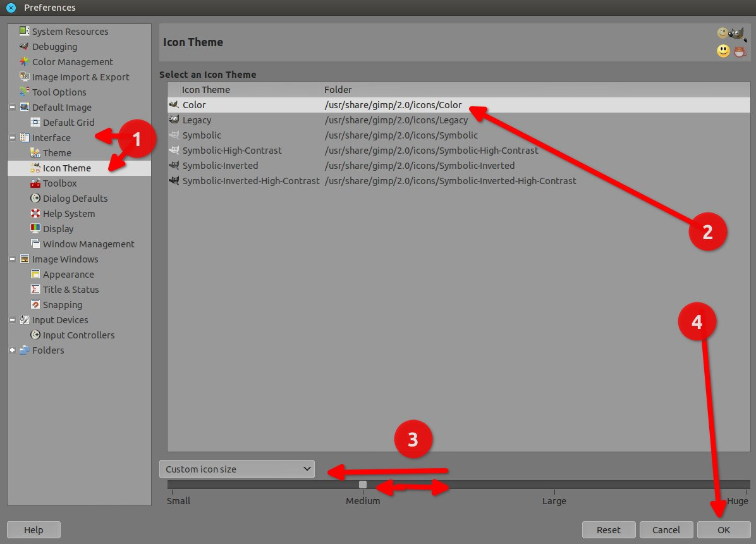The image size is (756, 544).
Task: Click the Appearance icon
Action: tap(35, 274)
